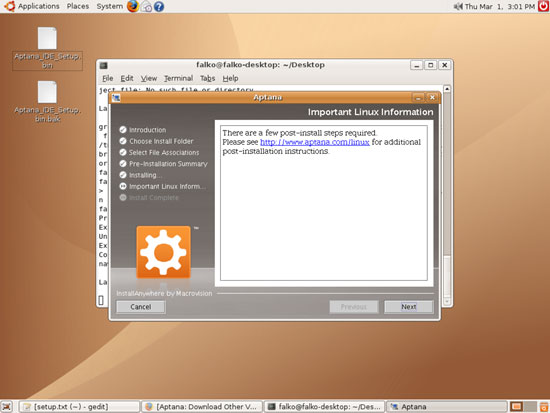Click the terminal window menu icon
The image size is (550, 413).
coord(103,65)
